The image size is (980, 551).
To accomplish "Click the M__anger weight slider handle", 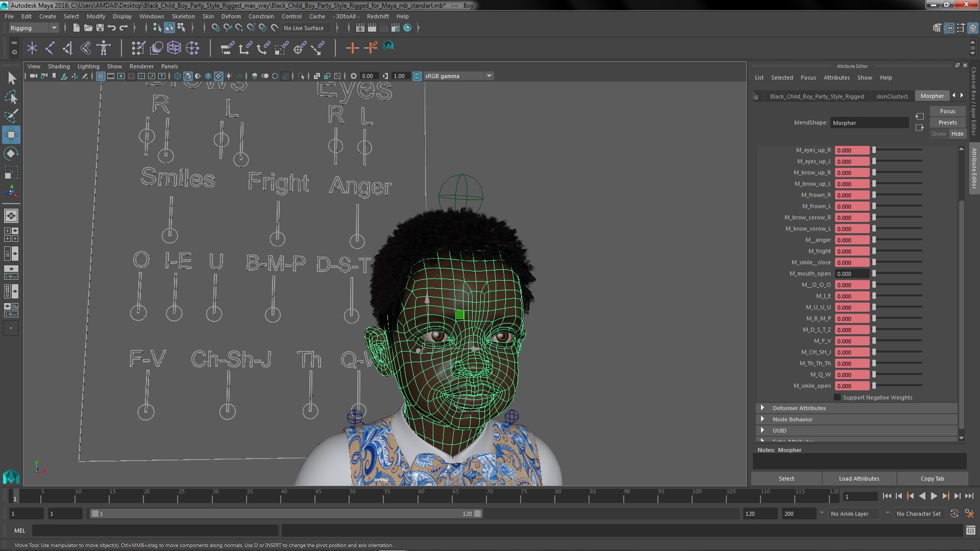I will tap(874, 240).
